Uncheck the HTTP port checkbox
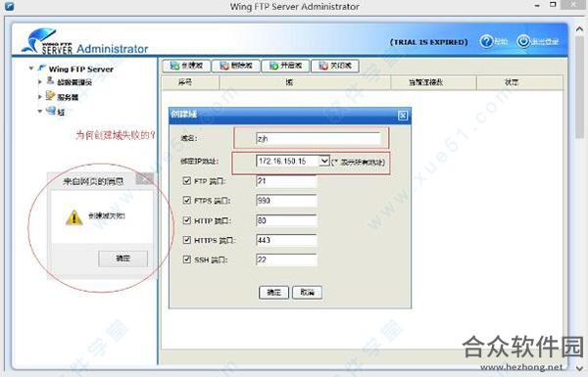 tap(187, 220)
